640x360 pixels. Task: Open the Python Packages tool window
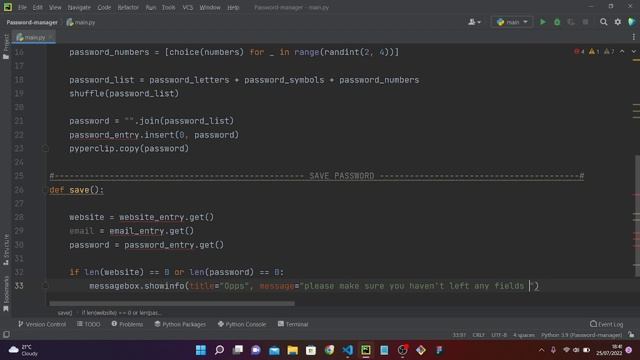coord(180,324)
